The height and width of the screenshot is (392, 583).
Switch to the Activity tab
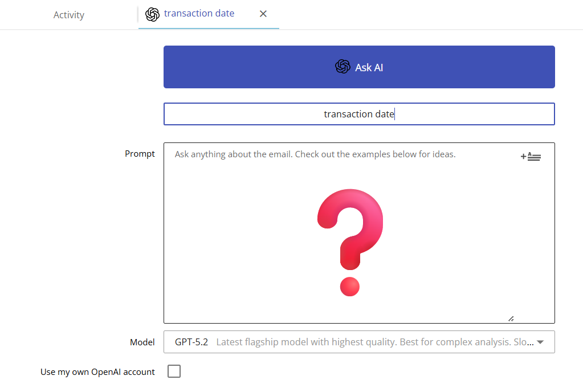click(x=68, y=15)
